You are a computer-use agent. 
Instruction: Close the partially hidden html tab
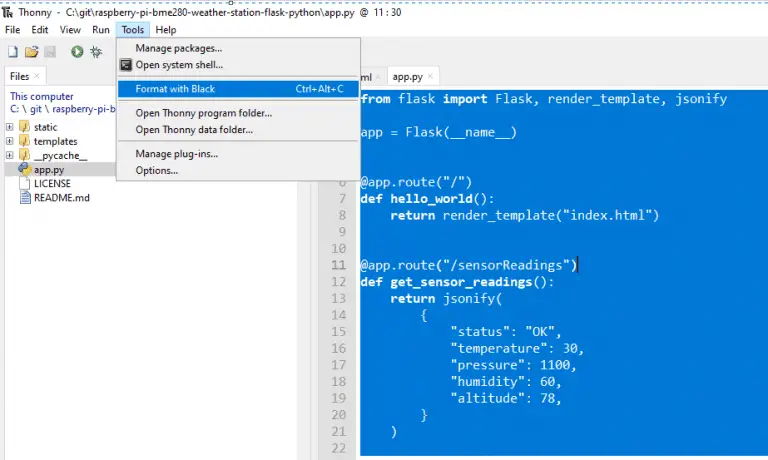click(378, 76)
